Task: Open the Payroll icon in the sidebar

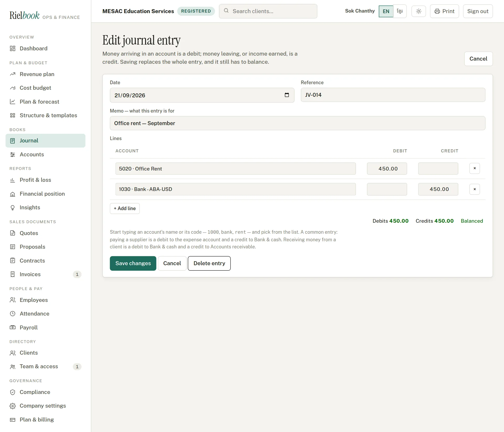Action: 13,327
